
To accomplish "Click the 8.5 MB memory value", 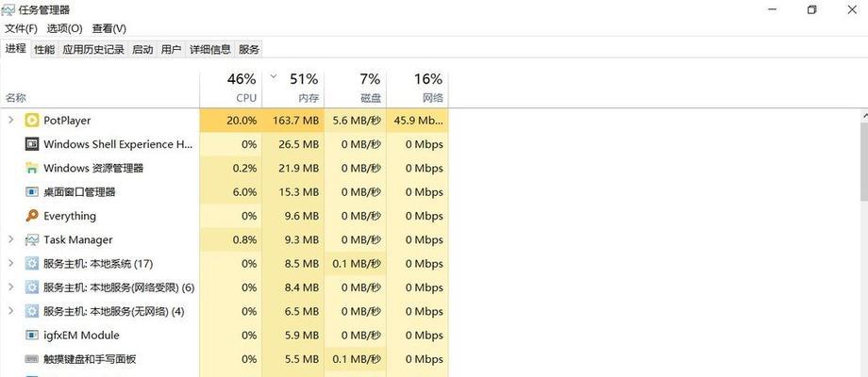I will [302, 263].
